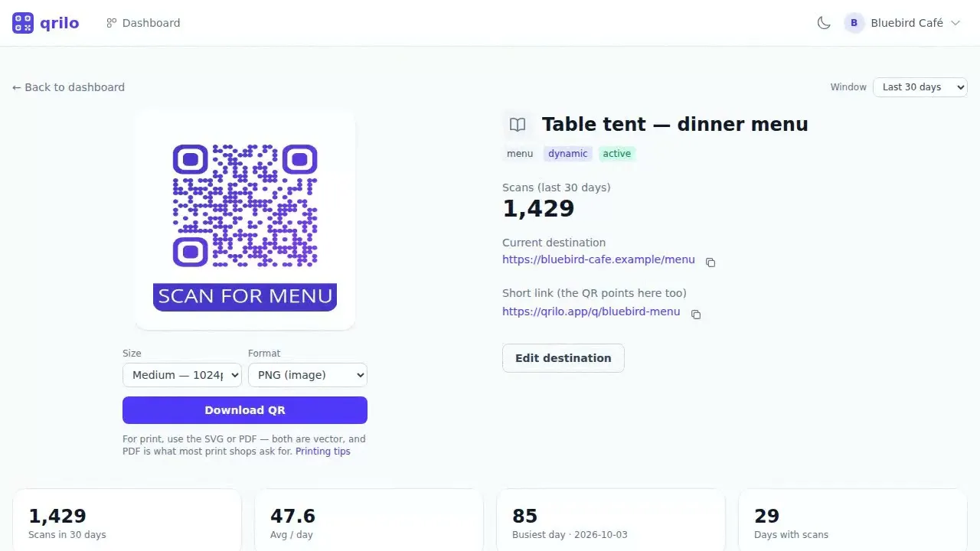Click the Edit destination button
The image size is (980, 551).
pyautogui.click(x=563, y=358)
